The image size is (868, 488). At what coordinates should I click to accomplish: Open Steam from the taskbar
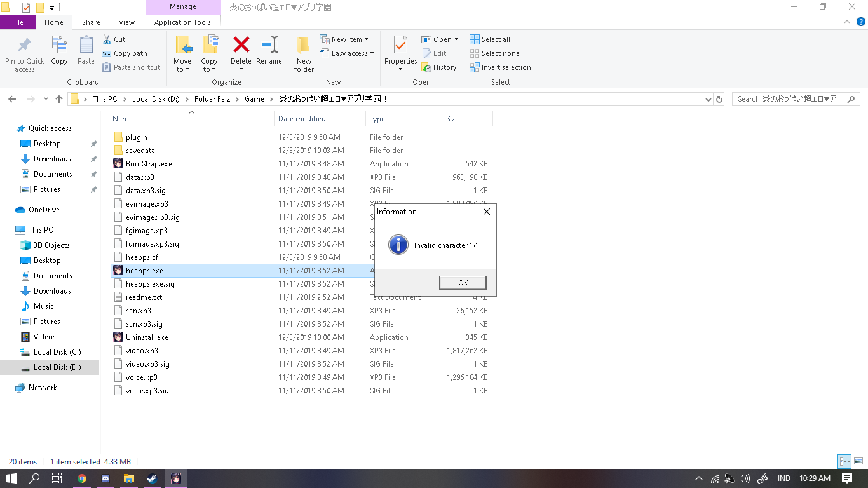(x=153, y=478)
